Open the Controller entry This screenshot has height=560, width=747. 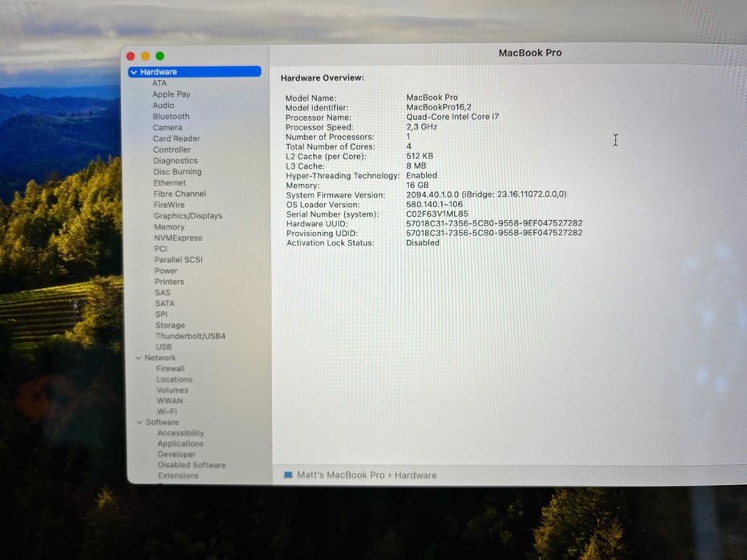click(x=172, y=150)
